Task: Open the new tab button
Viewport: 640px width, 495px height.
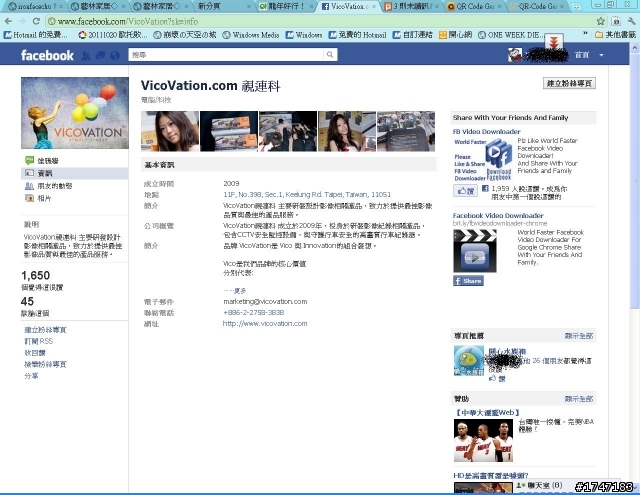Action: click(576, 6)
